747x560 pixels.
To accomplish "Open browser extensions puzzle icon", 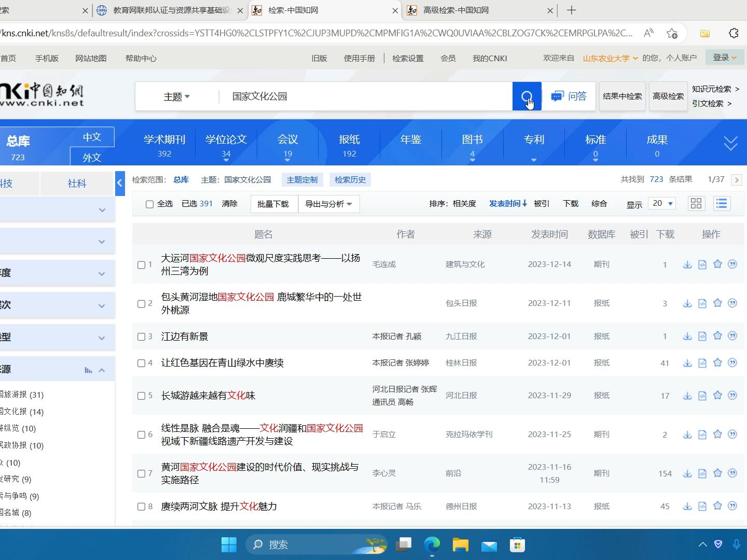I will point(734,33).
